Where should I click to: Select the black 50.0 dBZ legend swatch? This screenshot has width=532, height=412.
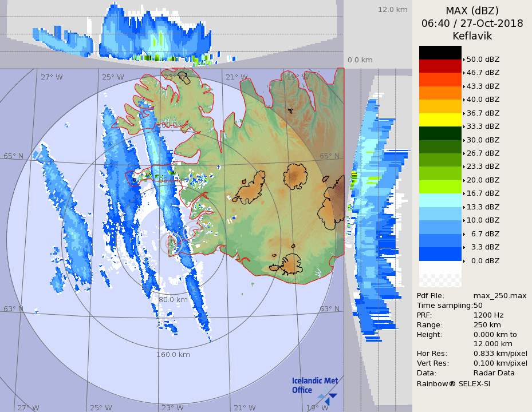(440, 53)
